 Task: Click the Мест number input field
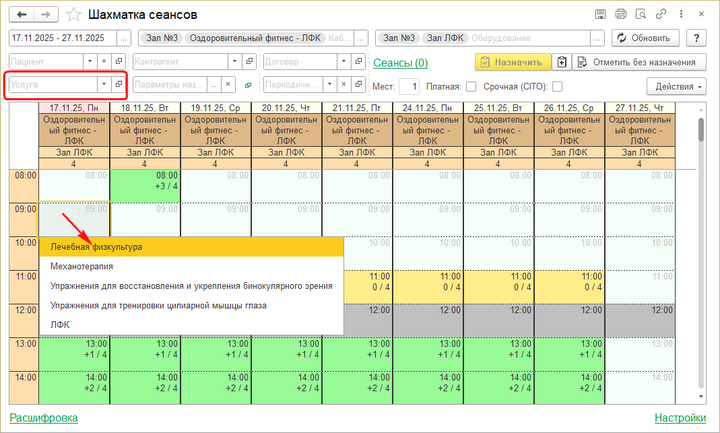(x=409, y=87)
